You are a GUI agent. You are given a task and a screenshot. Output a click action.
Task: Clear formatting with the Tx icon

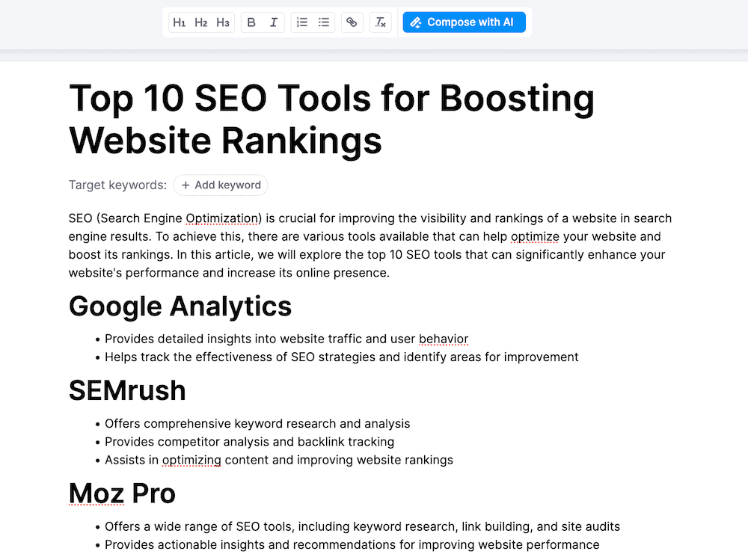pyautogui.click(x=380, y=22)
